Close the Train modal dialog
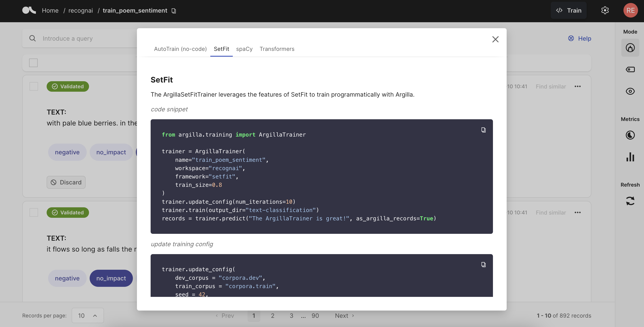644x327 pixels. tap(495, 39)
